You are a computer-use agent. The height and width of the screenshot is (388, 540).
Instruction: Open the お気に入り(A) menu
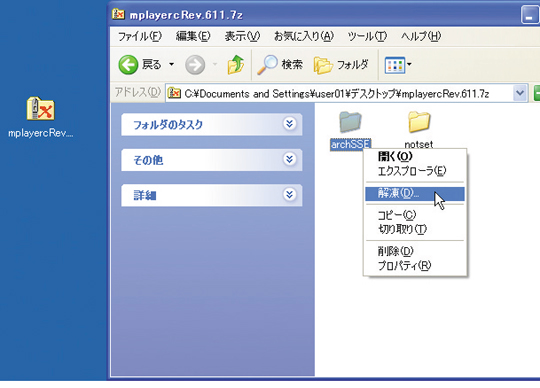[304, 36]
